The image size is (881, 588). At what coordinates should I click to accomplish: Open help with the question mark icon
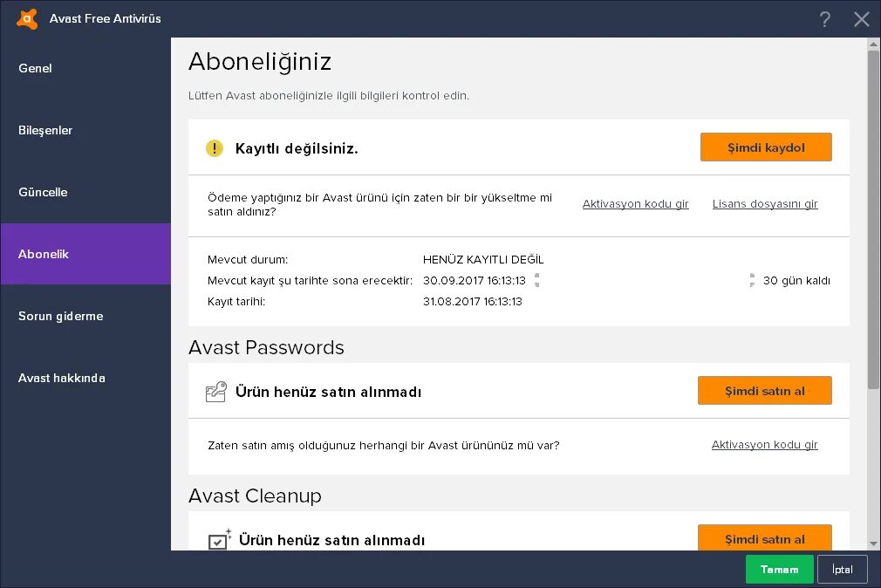tap(825, 19)
